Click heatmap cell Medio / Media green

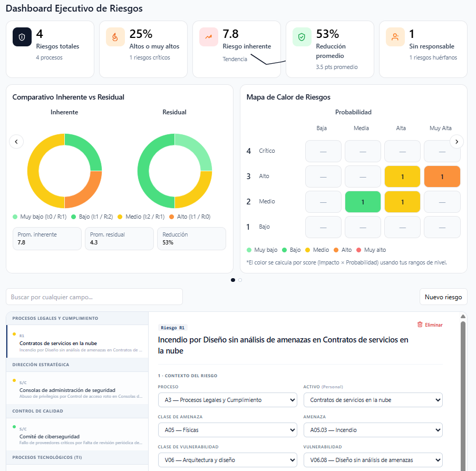[363, 202]
